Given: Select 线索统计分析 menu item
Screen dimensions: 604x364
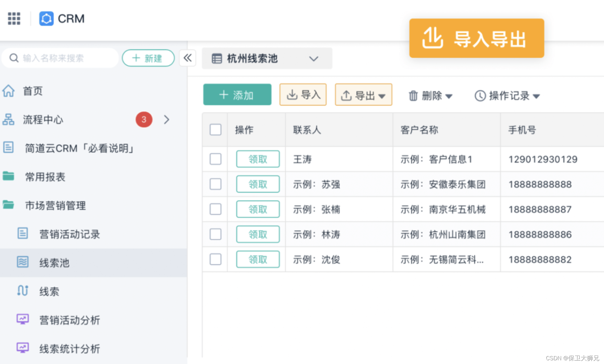Looking at the screenshot, I should 70,349.
